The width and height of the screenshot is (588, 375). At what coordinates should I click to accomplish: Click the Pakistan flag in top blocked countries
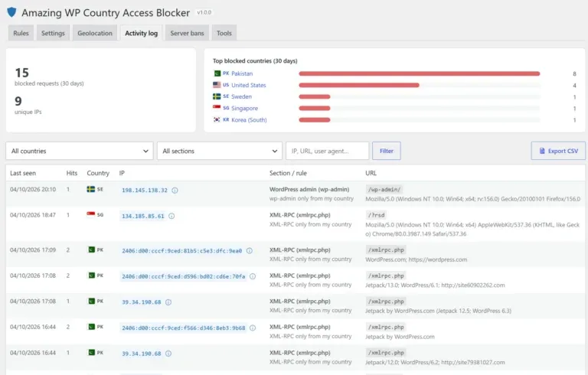(217, 73)
